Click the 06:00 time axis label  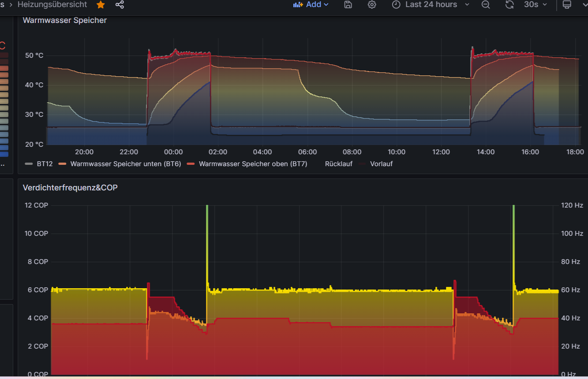307,152
